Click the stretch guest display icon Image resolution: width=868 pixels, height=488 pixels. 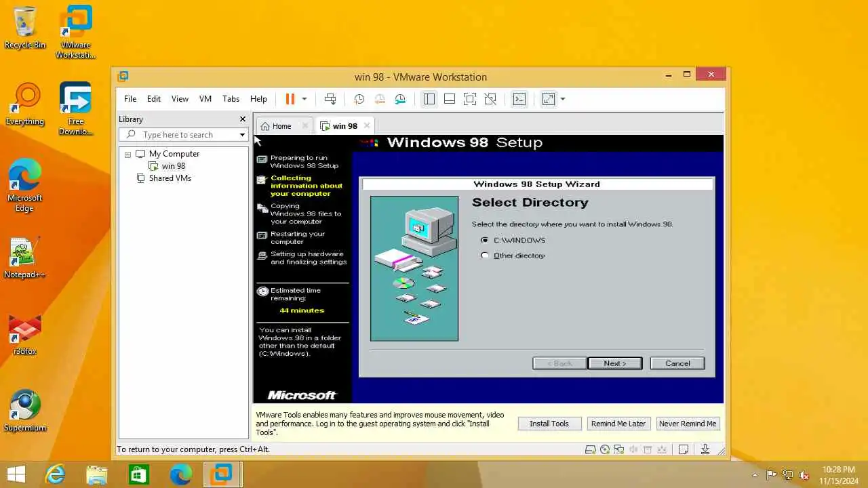[549, 99]
